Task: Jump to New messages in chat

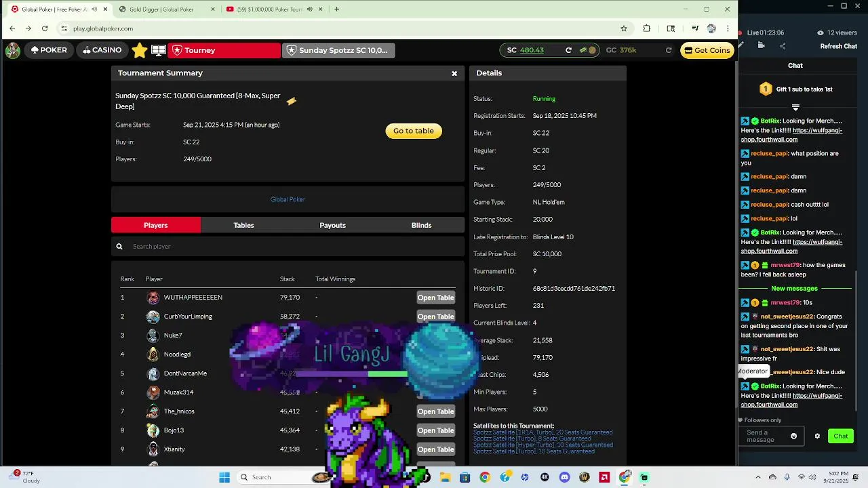Action: coord(794,289)
